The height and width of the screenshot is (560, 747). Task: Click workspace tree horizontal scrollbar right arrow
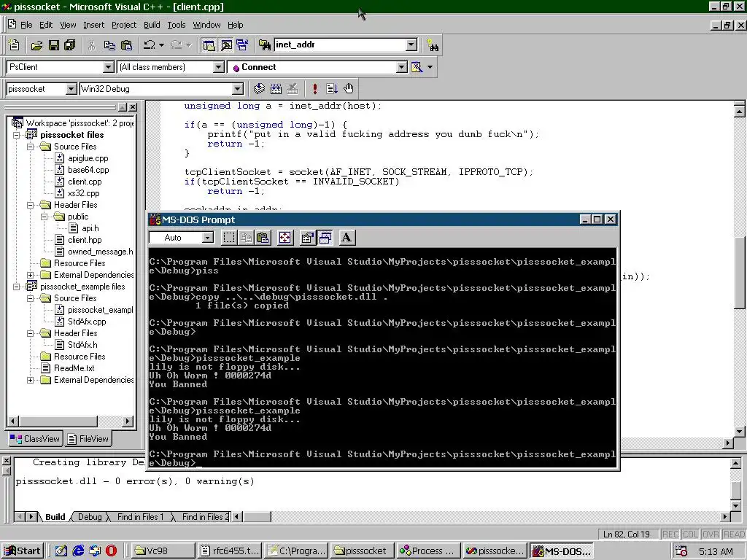[x=127, y=421]
